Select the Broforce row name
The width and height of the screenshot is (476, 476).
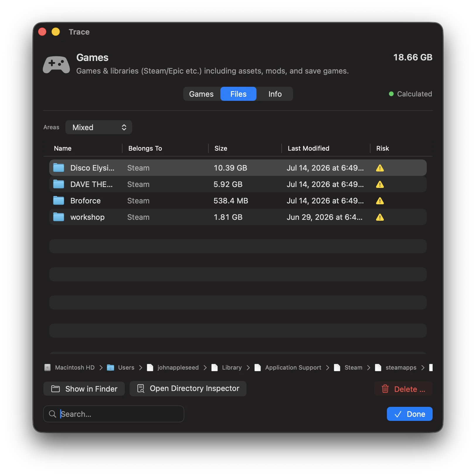[x=85, y=201]
